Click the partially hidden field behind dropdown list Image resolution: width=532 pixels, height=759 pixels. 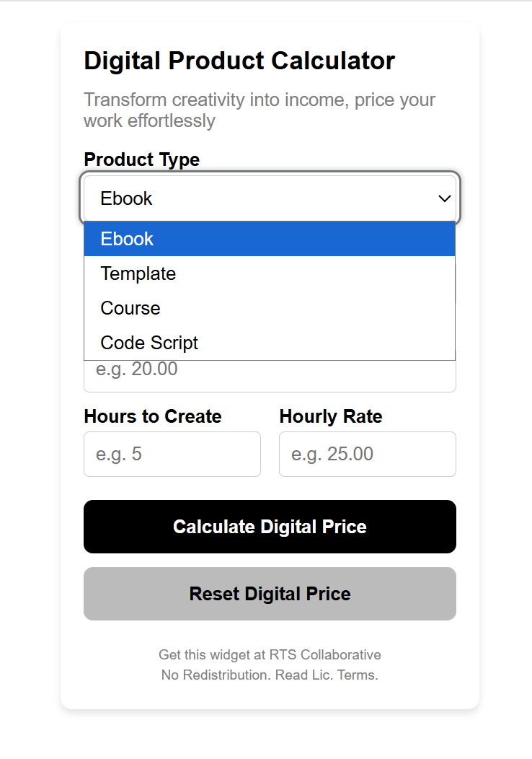click(456, 283)
